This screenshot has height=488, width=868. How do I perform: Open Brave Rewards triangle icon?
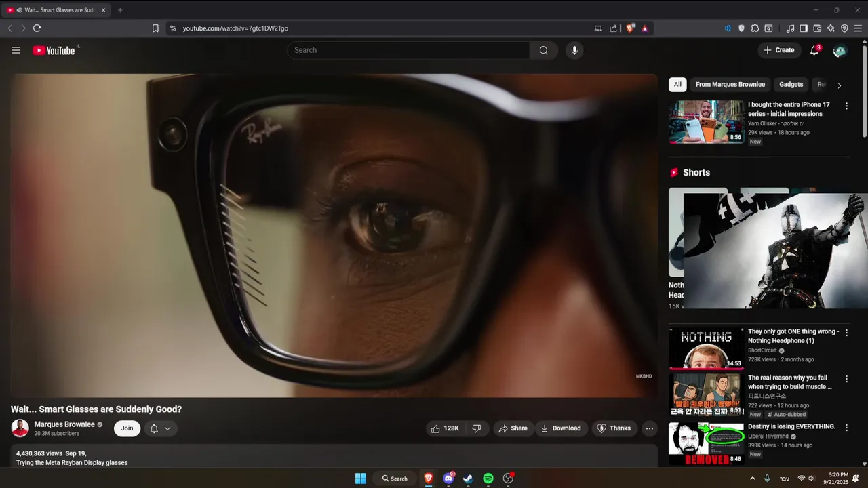[644, 28]
